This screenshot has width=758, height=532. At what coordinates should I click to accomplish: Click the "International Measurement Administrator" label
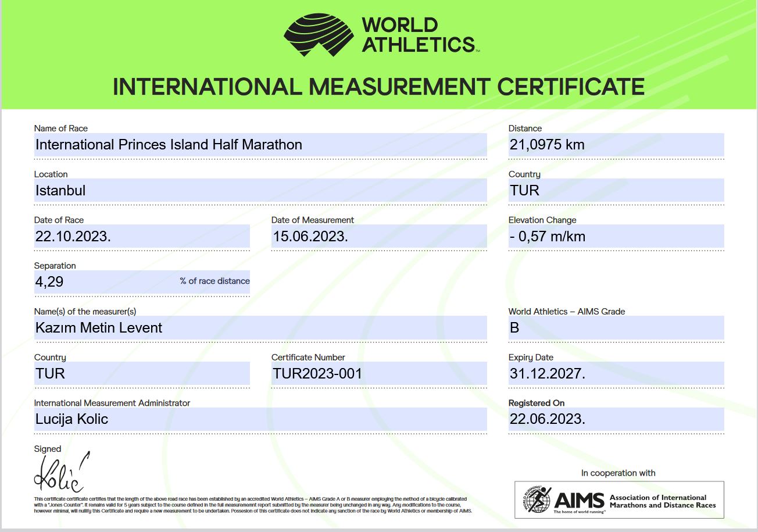[x=112, y=403]
